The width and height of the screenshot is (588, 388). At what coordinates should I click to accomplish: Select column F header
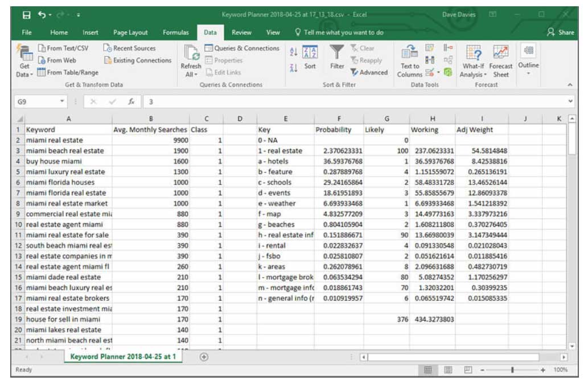(x=339, y=119)
